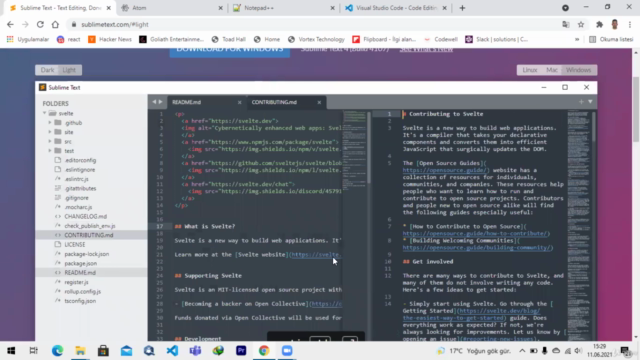Launch Microsoft Edge from taskbar
The height and width of the screenshot is (360, 640).
(57, 351)
